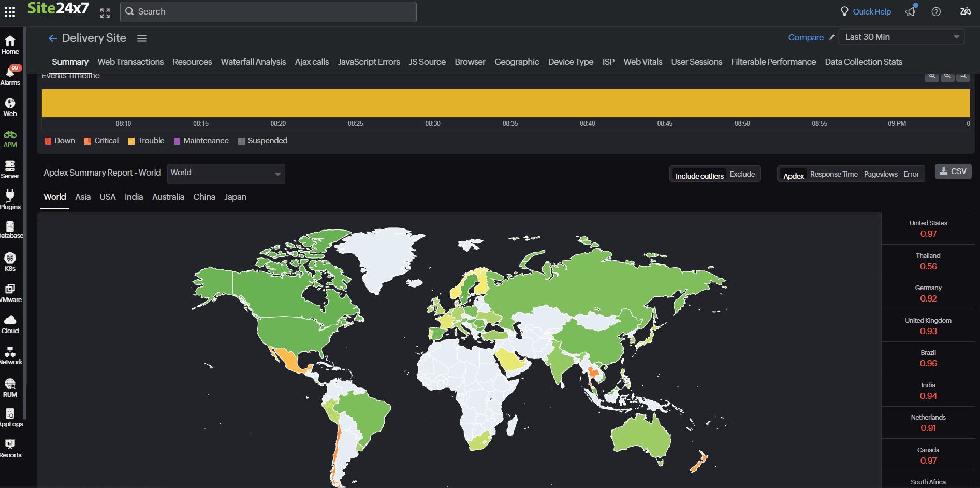Click the red Down legend swatch
The image size is (980, 488).
click(x=48, y=141)
